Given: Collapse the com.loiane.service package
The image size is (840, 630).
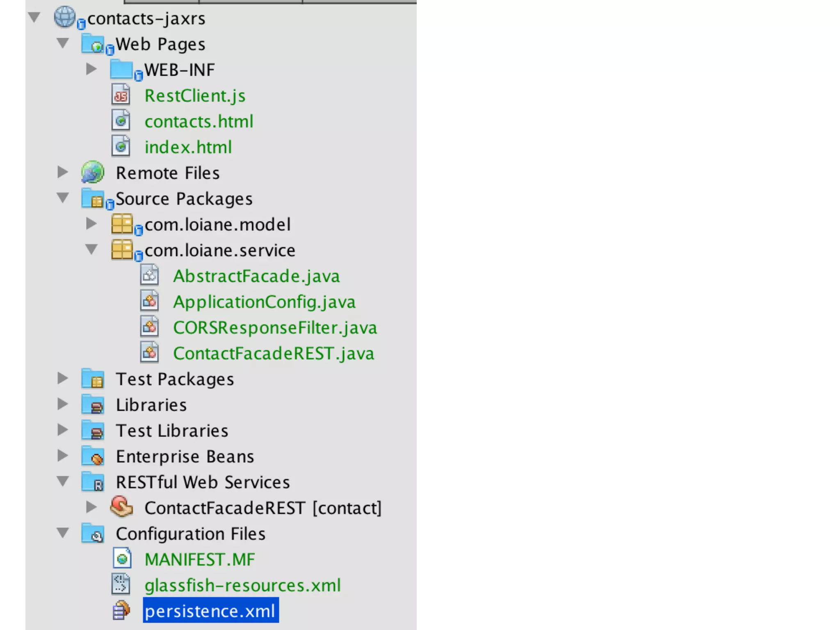Looking at the screenshot, I should 91,249.
